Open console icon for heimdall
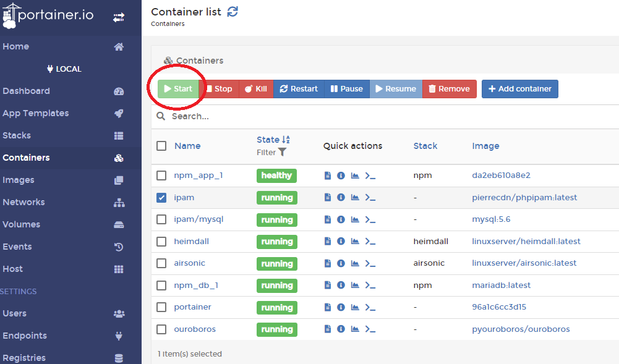The height and width of the screenshot is (364, 619). 370,242
